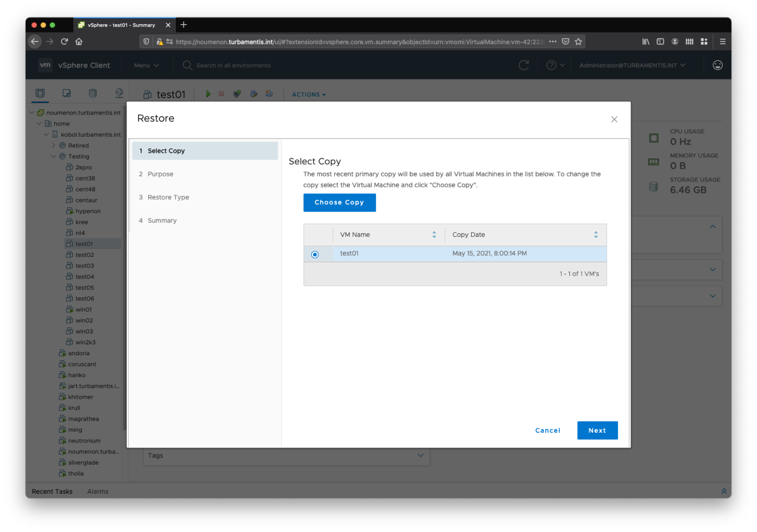Image resolution: width=757 pixels, height=532 pixels.
Task: Open the Networking inventory view
Action: 119,93
